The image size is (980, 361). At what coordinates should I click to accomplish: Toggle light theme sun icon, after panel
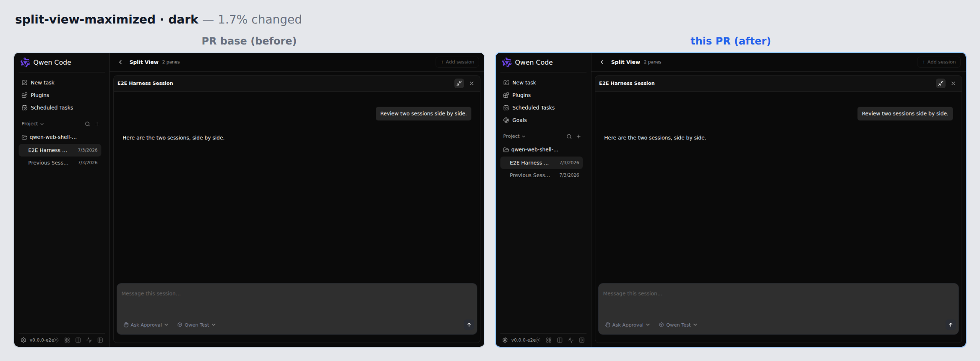click(538, 340)
